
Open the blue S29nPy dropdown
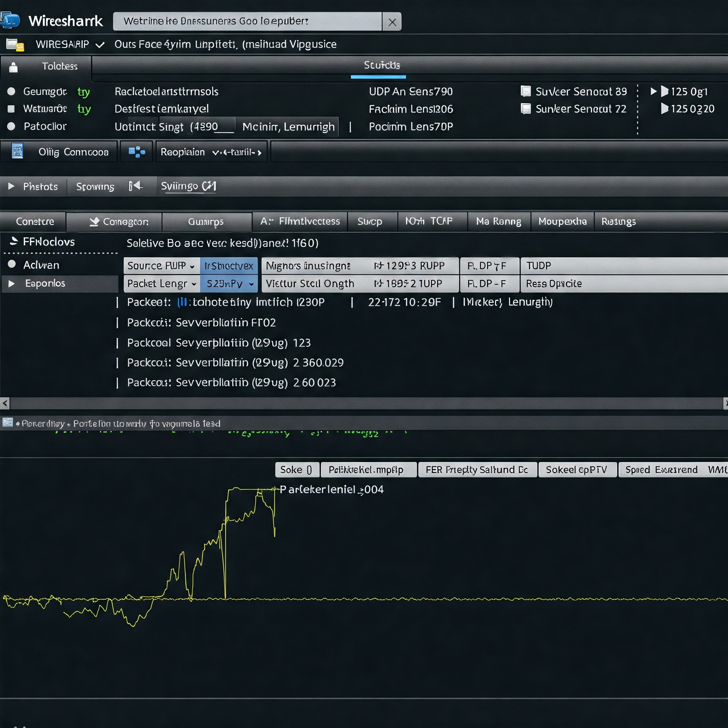(x=229, y=283)
